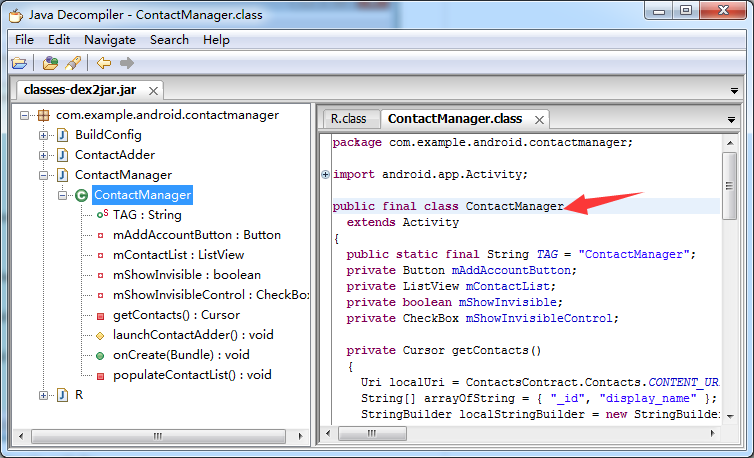Click the class file icon next to ContactAdder

(x=62, y=155)
